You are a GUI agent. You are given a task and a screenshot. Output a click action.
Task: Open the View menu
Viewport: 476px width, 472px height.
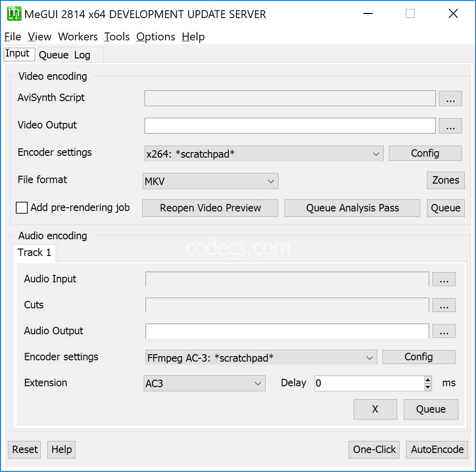click(x=39, y=37)
